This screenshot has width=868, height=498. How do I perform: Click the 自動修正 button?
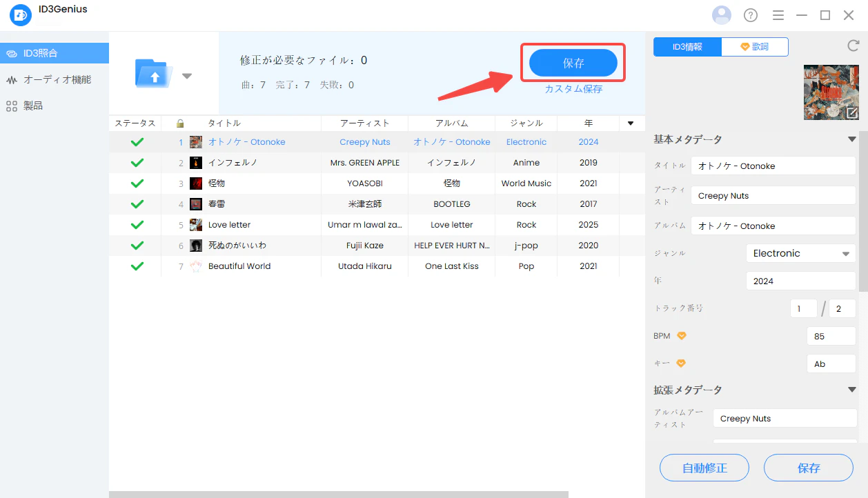704,468
